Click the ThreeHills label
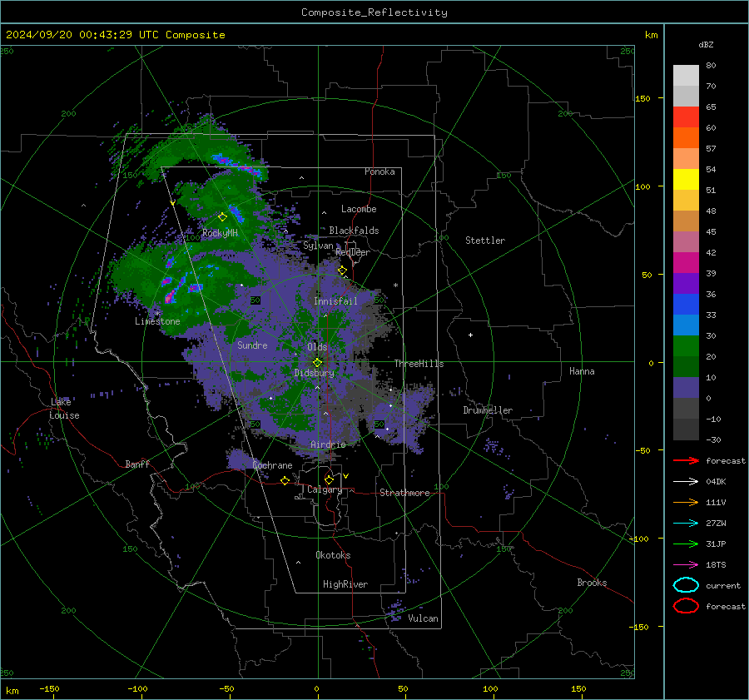This screenshot has width=749, height=700. tap(419, 364)
